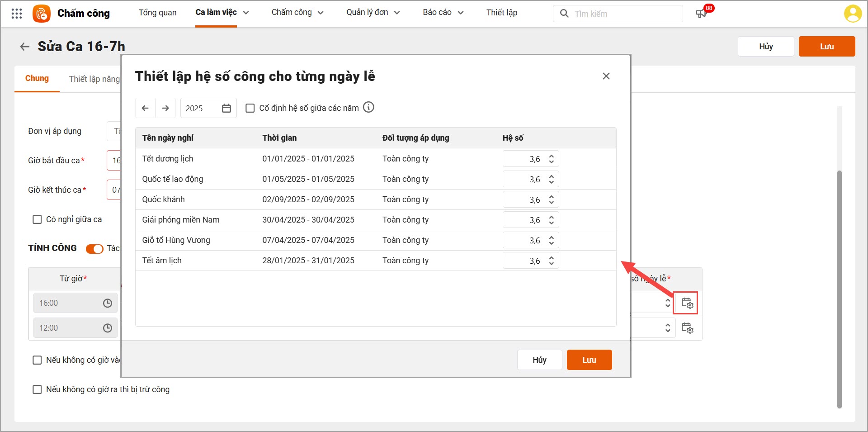This screenshot has width=868, height=432.
Task: Expand the Quản lý đơn menu
Action: click(x=373, y=13)
